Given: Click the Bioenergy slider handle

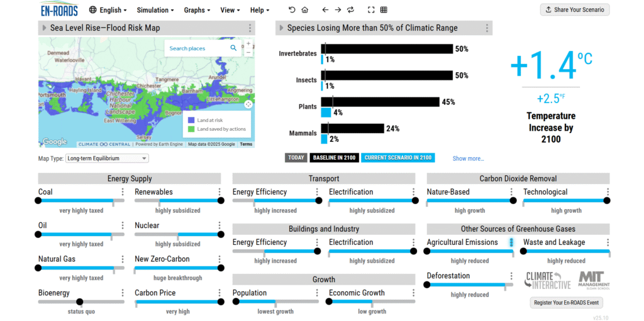Looking at the screenshot, I should [79, 302].
